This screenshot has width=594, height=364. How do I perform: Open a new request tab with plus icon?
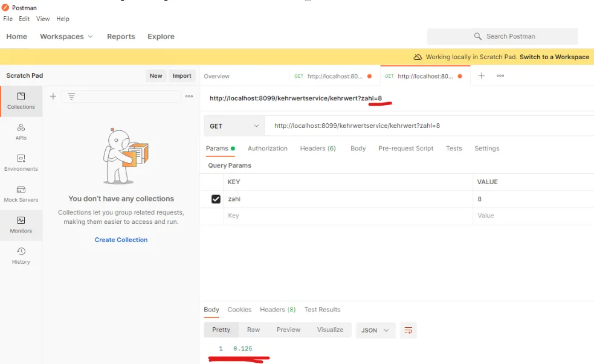481,75
